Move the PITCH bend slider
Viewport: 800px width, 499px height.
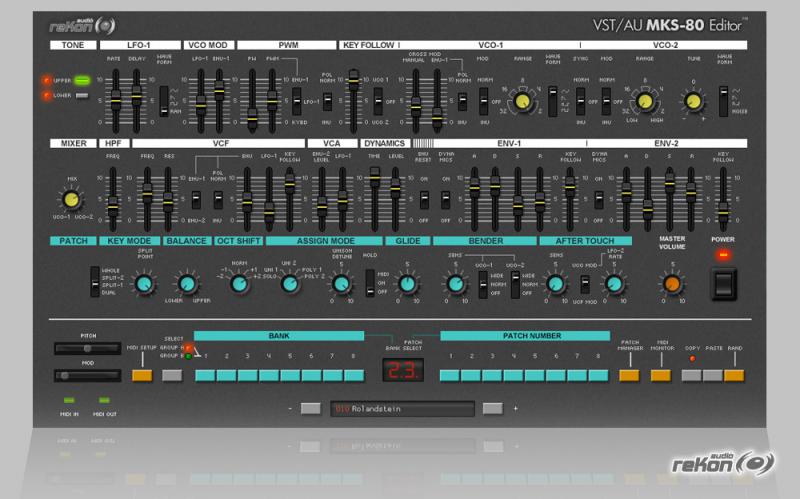(x=88, y=348)
